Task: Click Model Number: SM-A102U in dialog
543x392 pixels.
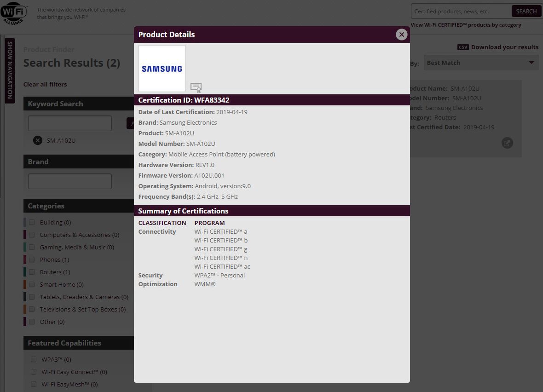Action: click(x=177, y=144)
